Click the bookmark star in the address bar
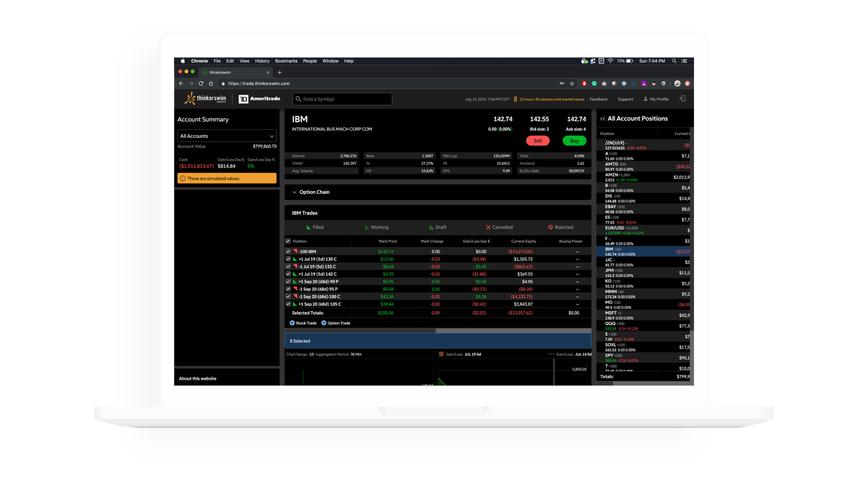Image resolution: width=868 pixels, height=488 pixels. [x=572, y=84]
